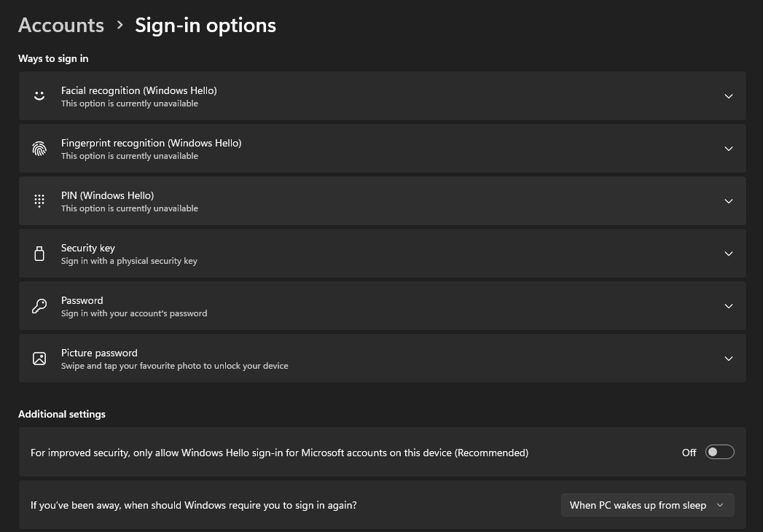763x532 pixels.
Task: Click the Facial recognition smiley icon
Action: click(x=39, y=95)
